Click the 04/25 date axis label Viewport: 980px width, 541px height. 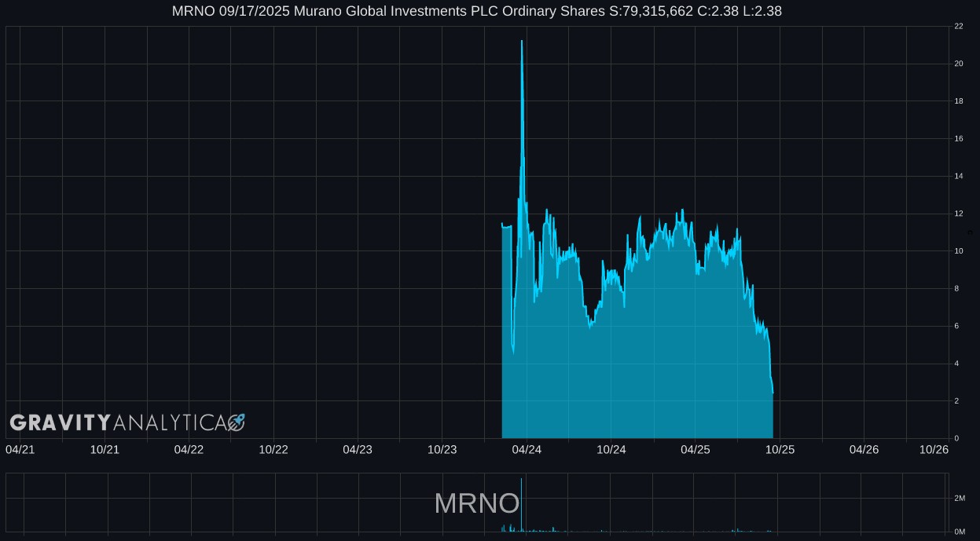(696, 449)
